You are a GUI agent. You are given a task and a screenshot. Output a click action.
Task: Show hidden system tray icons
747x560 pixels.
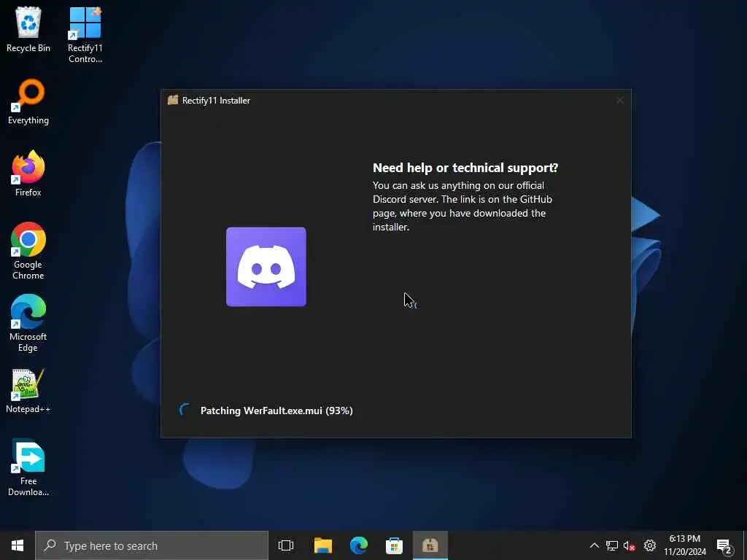pyautogui.click(x=594, y=545)
